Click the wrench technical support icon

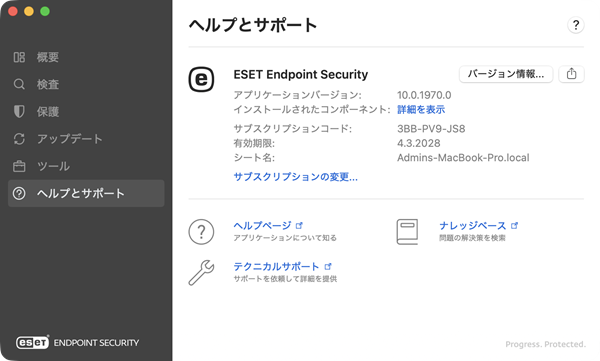pos(201,273)
